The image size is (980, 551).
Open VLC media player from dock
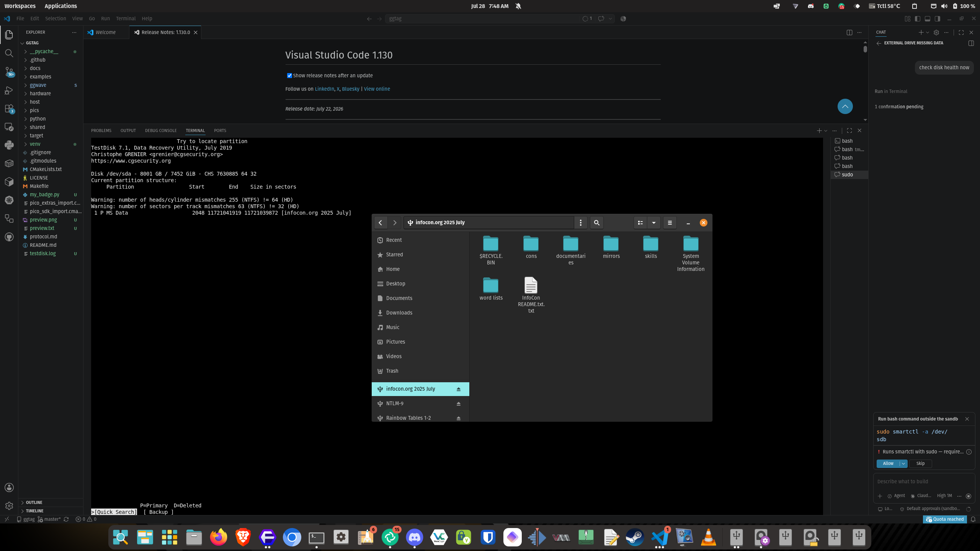[709, 538]
